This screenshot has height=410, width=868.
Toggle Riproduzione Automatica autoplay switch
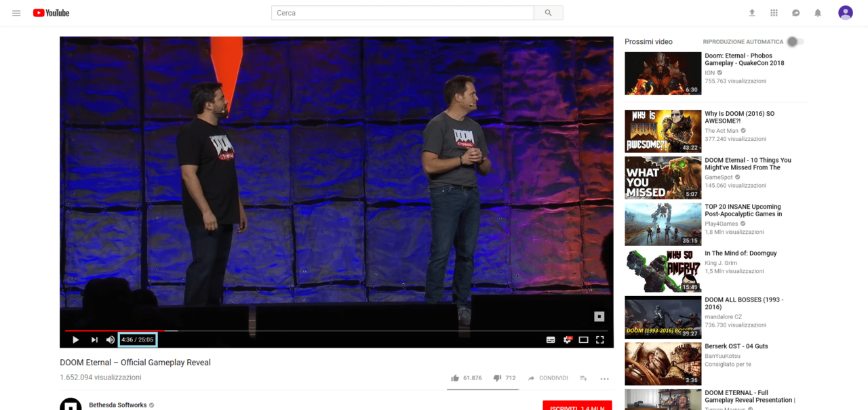click(794, 42)
